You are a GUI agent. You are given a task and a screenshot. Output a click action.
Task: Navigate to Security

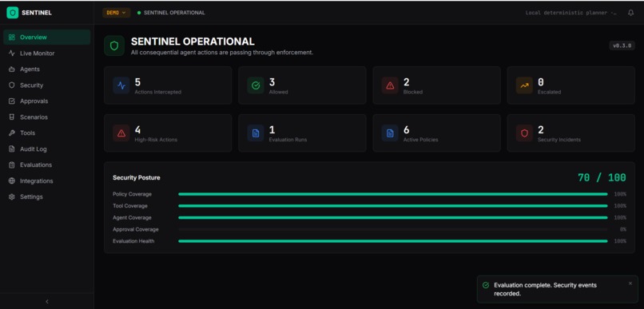click(x=47, y=85)
